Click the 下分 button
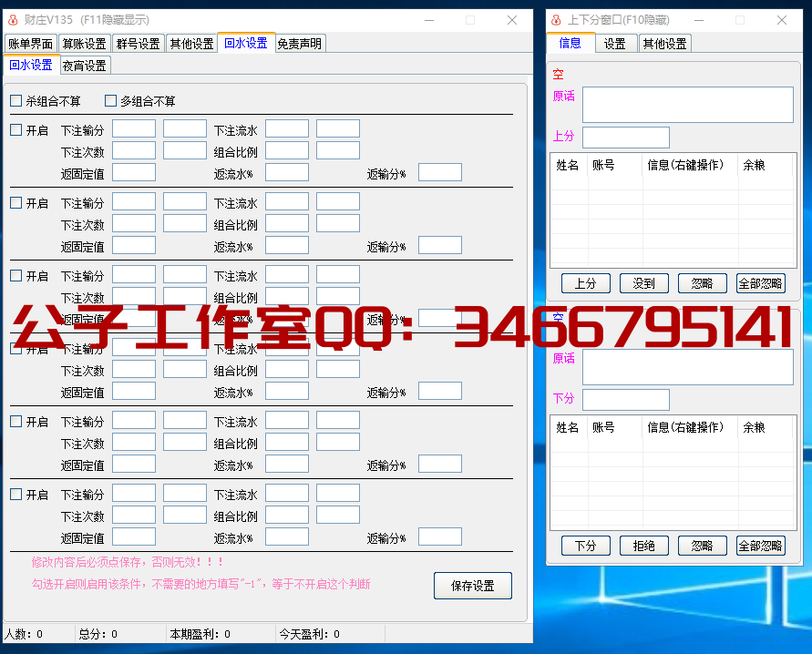Screen dimensions: 812x654 point(586,546)
